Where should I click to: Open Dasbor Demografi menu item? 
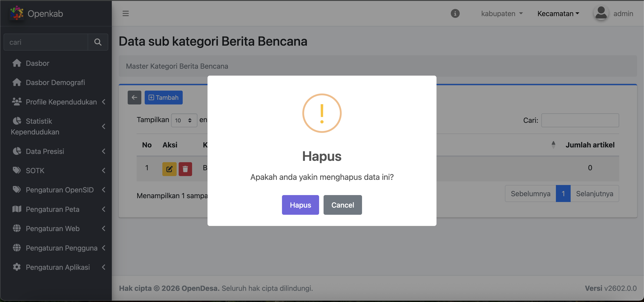[x=55, y=83]
